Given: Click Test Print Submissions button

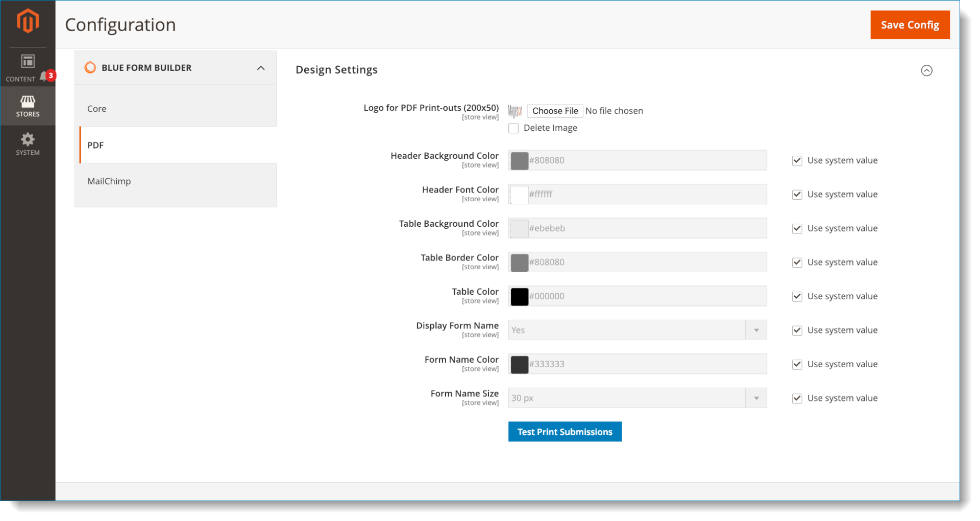Looking at the screenshot, I should [565, 432].
